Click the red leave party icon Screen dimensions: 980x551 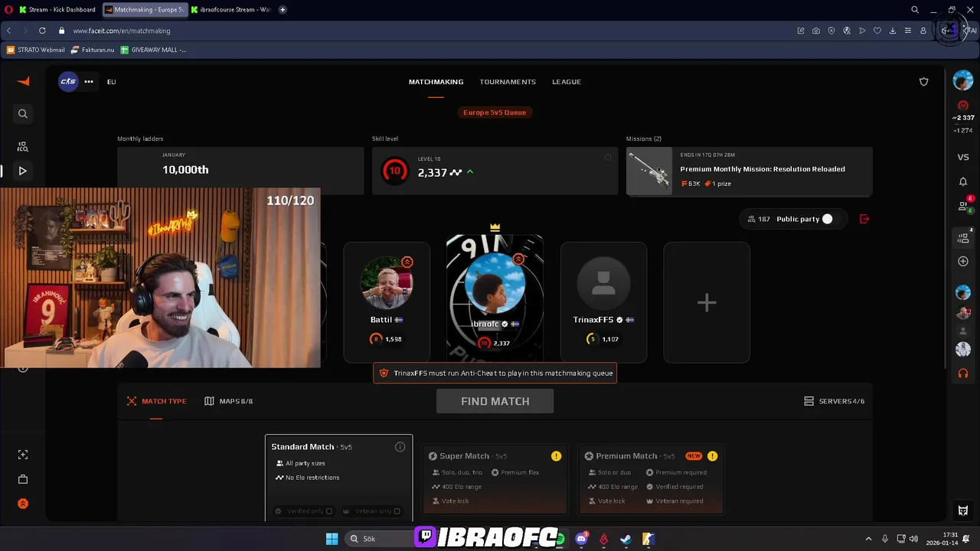[864, 219]
